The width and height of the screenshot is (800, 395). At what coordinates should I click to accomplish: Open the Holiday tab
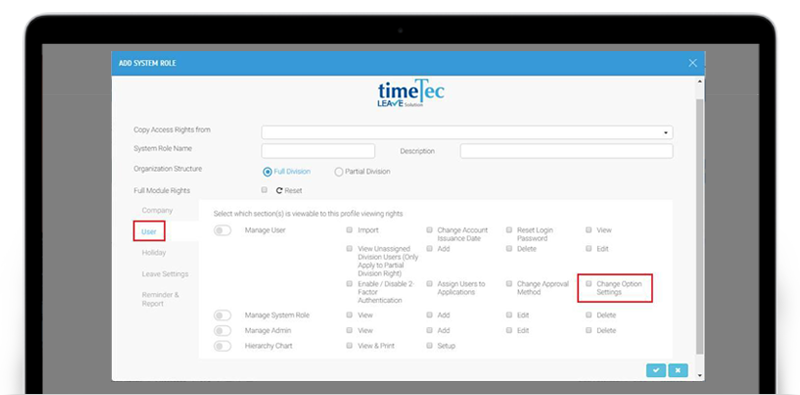pyautogui.click(x=154, y=253)
